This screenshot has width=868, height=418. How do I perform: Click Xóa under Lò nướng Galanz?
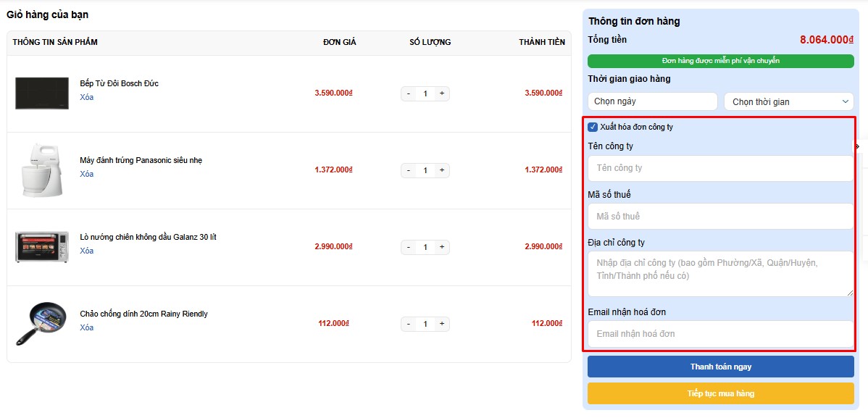[87, 251]
